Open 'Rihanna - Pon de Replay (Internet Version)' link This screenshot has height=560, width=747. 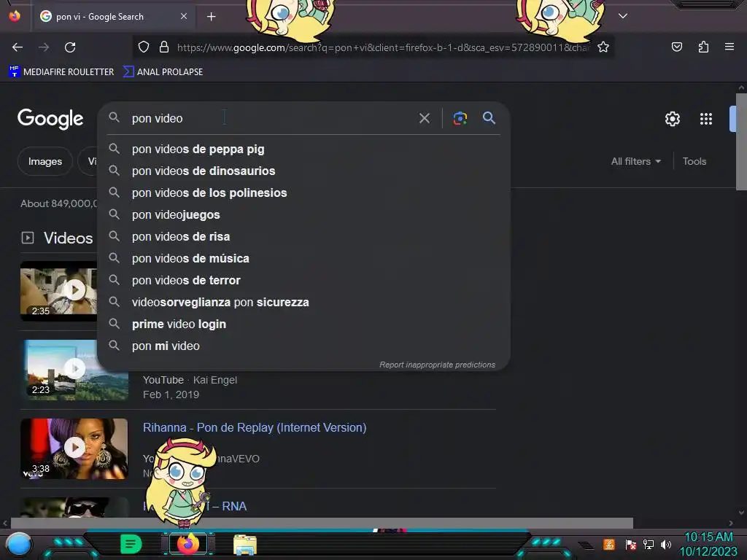255,427
